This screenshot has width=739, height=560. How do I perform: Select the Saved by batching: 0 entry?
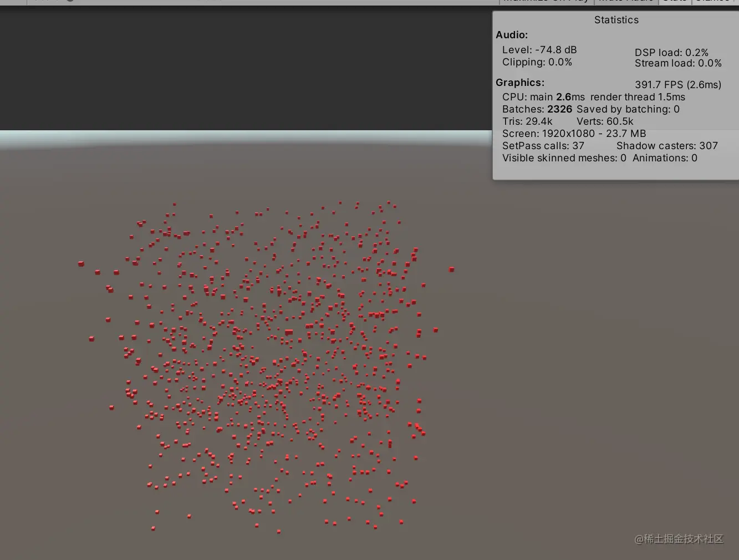point(628,109)
